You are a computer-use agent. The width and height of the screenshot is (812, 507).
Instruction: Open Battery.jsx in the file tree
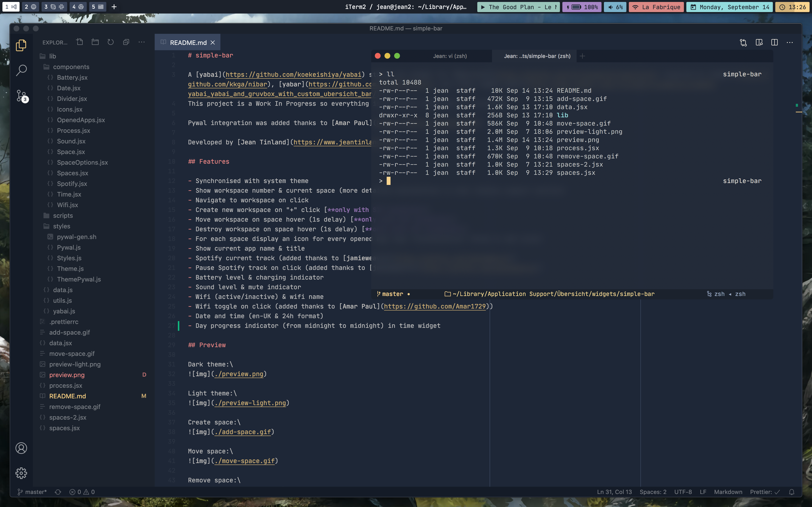[72, 77]
